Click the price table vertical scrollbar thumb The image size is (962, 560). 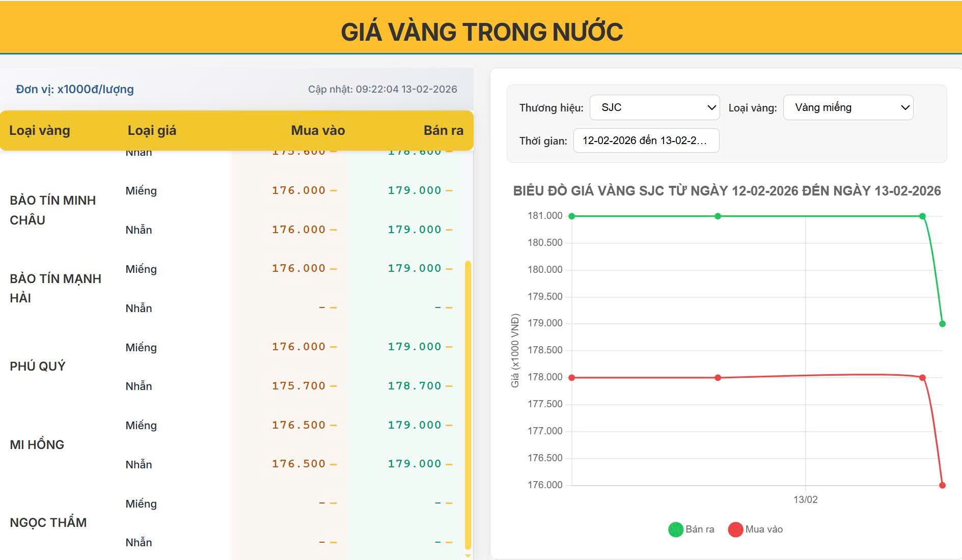tap(468, 405)
